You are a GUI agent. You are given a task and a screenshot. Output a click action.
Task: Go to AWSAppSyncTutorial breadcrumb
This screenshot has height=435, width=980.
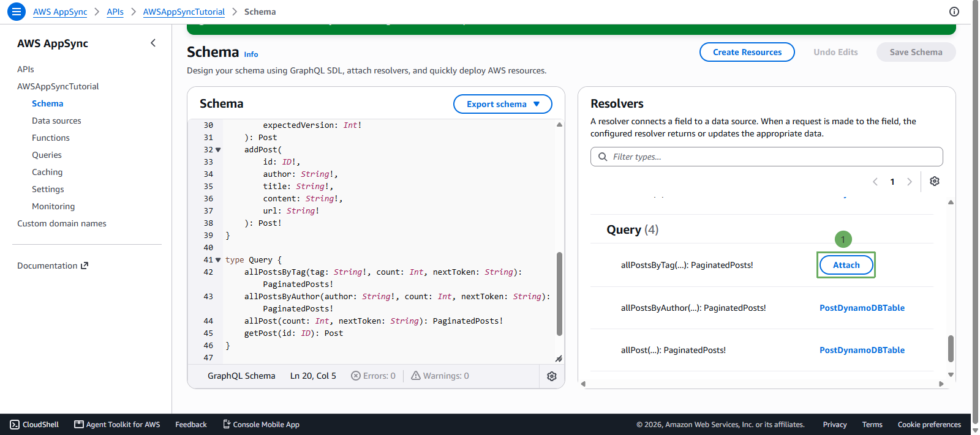pos(184,12)
